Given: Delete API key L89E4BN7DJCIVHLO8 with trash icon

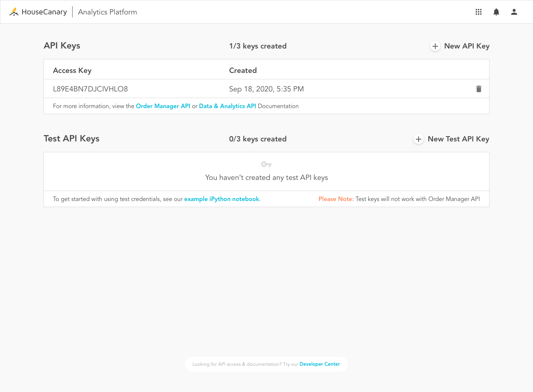Looking at the screenshot, I should pos(479,89).
